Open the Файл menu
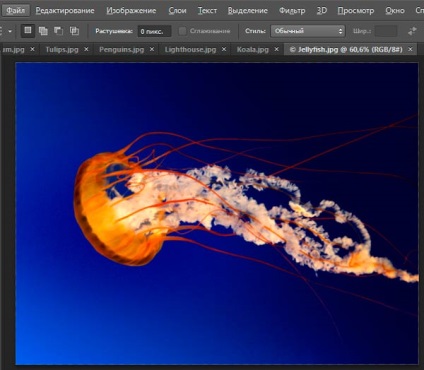Screen dimensions: 424x370 (x=15, y=10)
